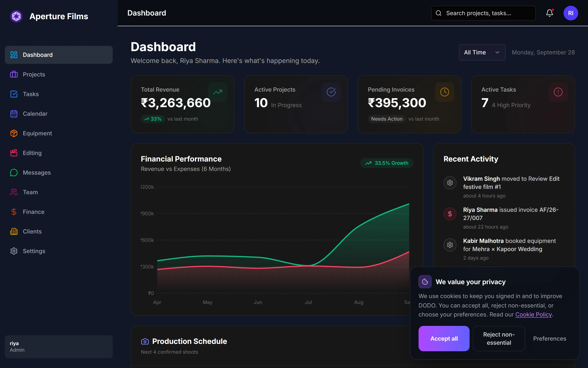Viewport: 588px width, 368px height.
Task: Open the All Time range dropdown
Action: click(x=482, y=52)
